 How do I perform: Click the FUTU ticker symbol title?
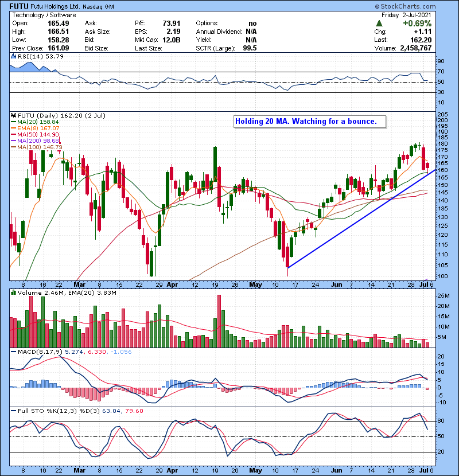coord(19,6)
